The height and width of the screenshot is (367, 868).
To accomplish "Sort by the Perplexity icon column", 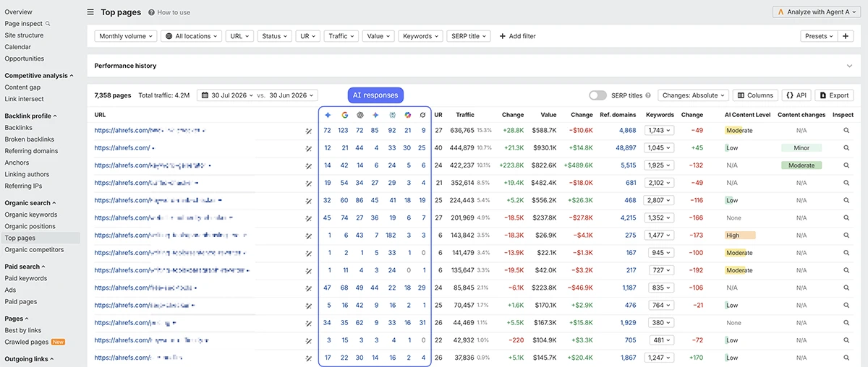I will pos(391,115).
